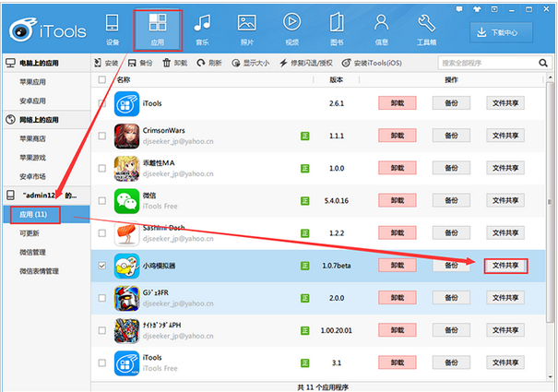Click the 备份 backup toolbar button
Screen dimensions: 558x392
coord(140,63)
